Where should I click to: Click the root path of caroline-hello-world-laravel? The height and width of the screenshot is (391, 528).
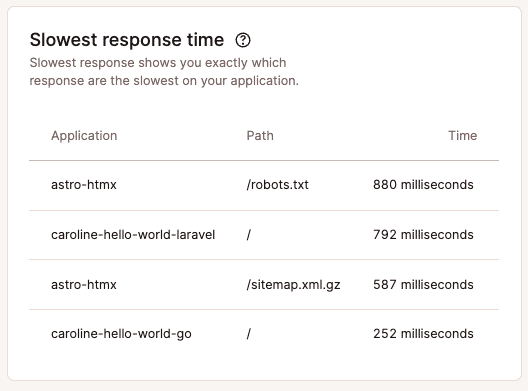(x=249, y=234)
